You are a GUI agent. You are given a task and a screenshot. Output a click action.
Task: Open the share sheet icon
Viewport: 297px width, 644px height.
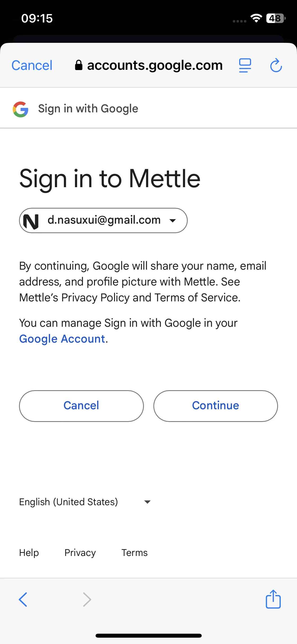pyautogui.click(x=273, y=599)
